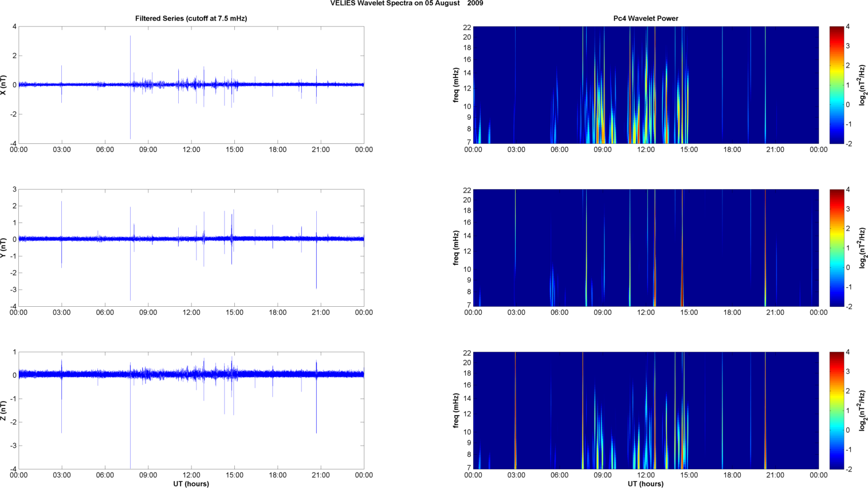Image resolution: width=868 pixels, height=488 pixels.
Task: Select the "Filtered Series (cutoff at 7.5 mHz)" heading
Action: [191, 18]
